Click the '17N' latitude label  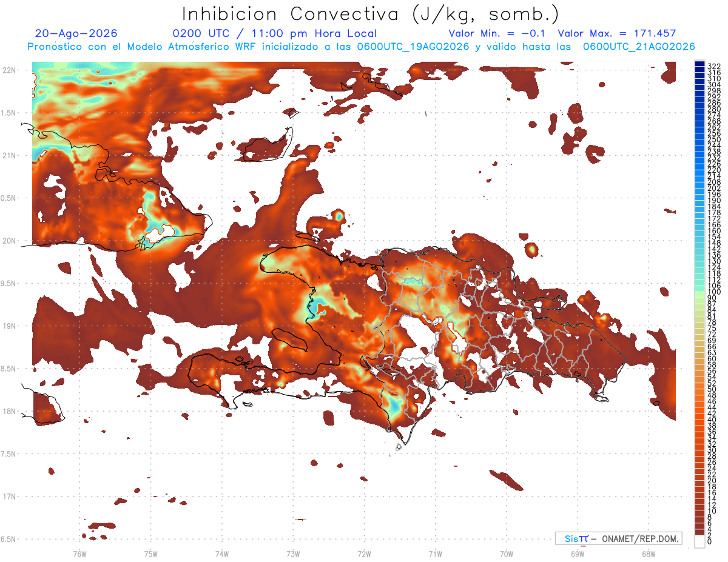coord(8,497)
